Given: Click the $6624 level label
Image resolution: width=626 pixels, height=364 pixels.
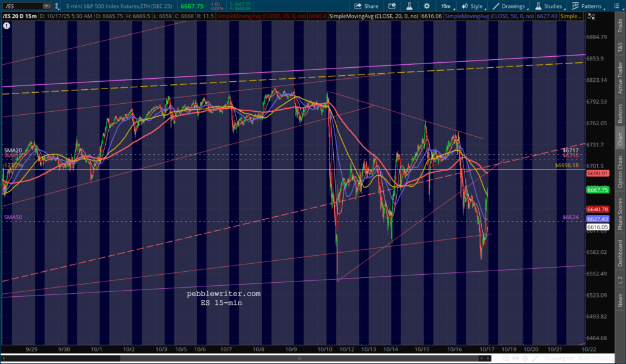Looking at the screenshot, I should tap(570, 217).
